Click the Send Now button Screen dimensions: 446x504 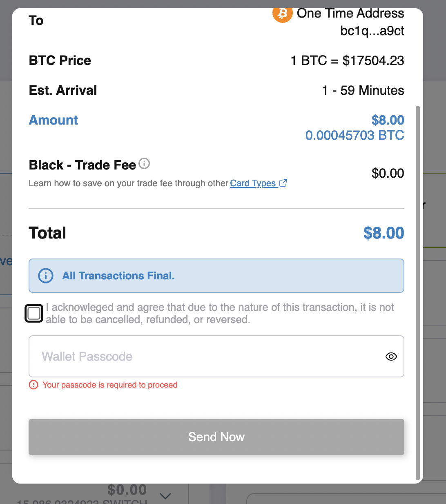(x=216, y=437)
